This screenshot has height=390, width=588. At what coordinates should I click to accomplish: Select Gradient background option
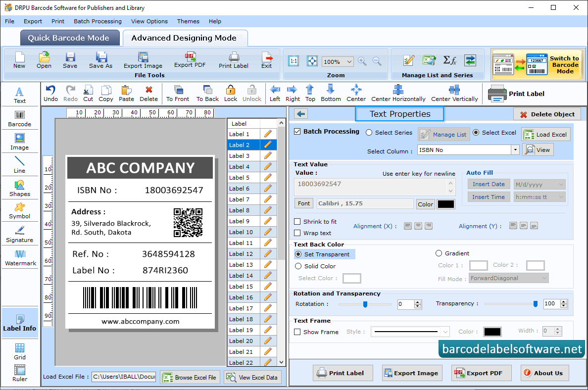click(x=439, y=253)
